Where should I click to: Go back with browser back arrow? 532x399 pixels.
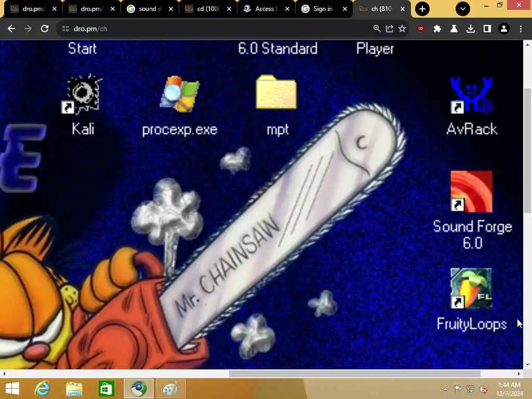11,29
